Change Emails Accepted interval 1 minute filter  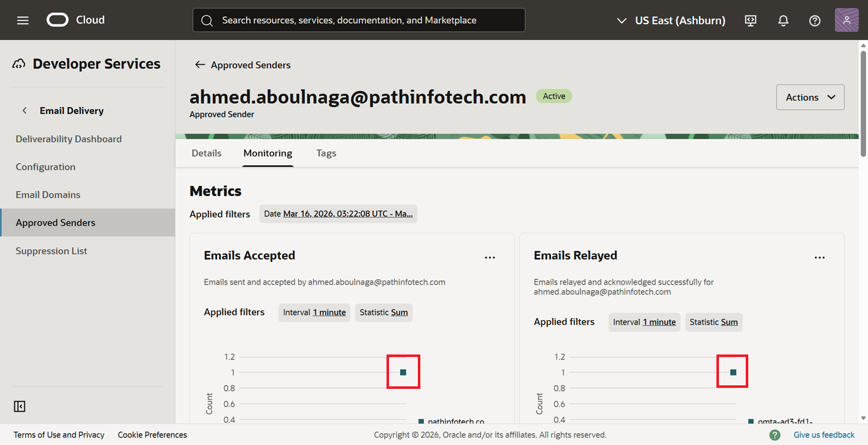coord(329,313)
